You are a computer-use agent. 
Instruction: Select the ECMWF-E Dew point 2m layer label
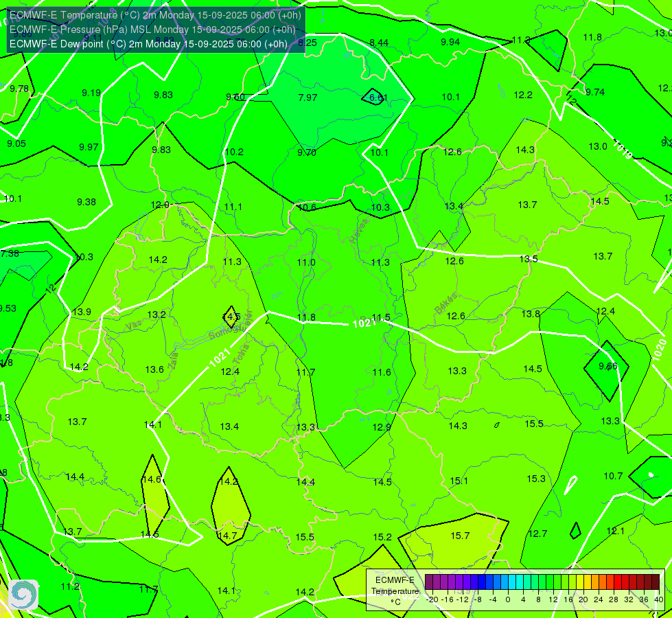click(148, 44)
